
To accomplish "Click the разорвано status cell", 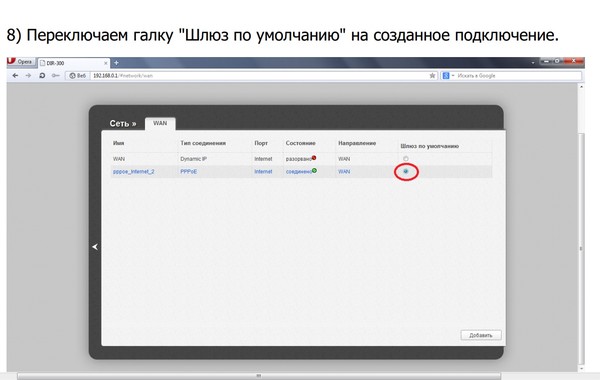I will coord(301,158).
